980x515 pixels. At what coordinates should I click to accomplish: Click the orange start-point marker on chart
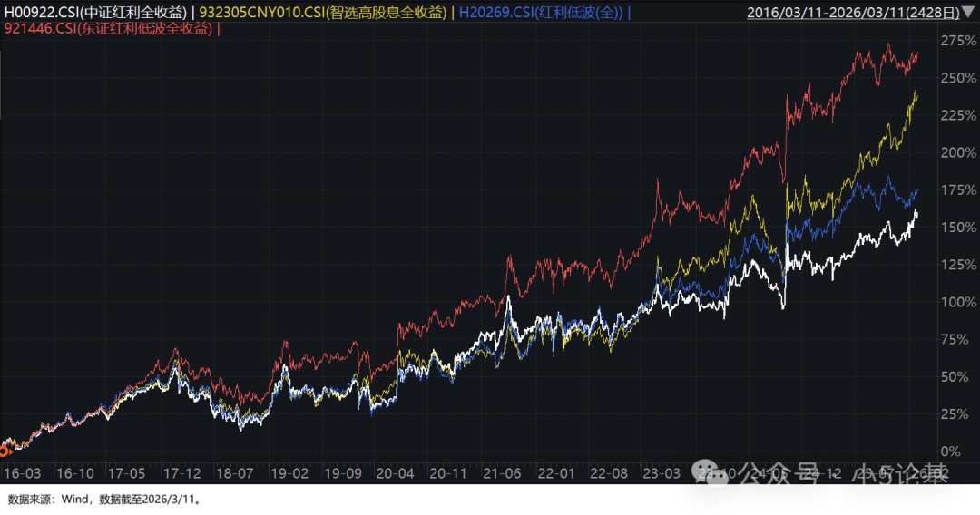pyautogui.click(x=5, y=446)
